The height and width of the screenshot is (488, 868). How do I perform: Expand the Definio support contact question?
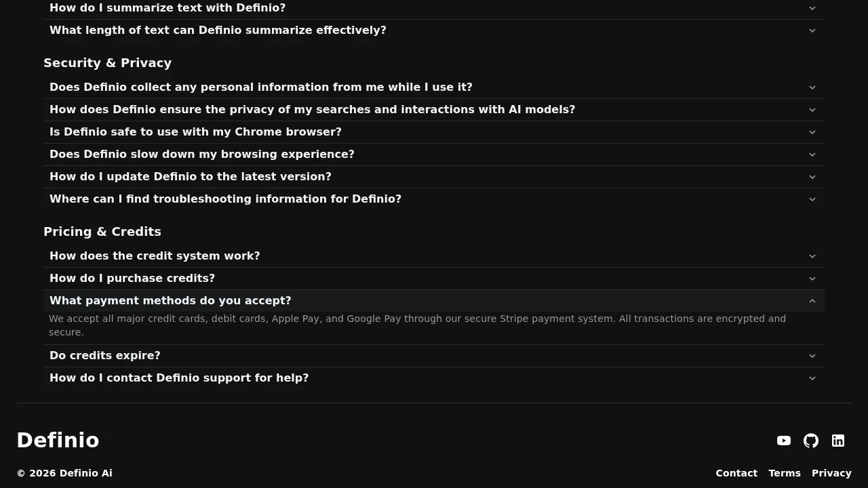tap(434, 378)
